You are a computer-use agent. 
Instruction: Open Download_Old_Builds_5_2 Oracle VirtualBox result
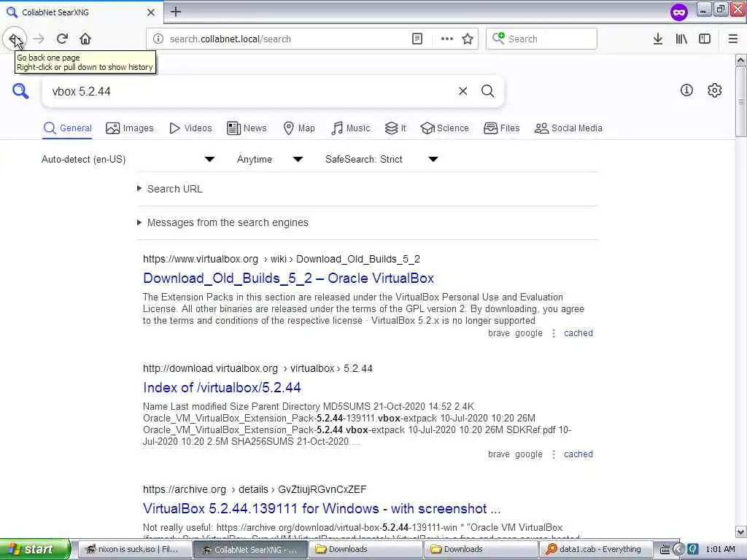(x=288, y=278)
